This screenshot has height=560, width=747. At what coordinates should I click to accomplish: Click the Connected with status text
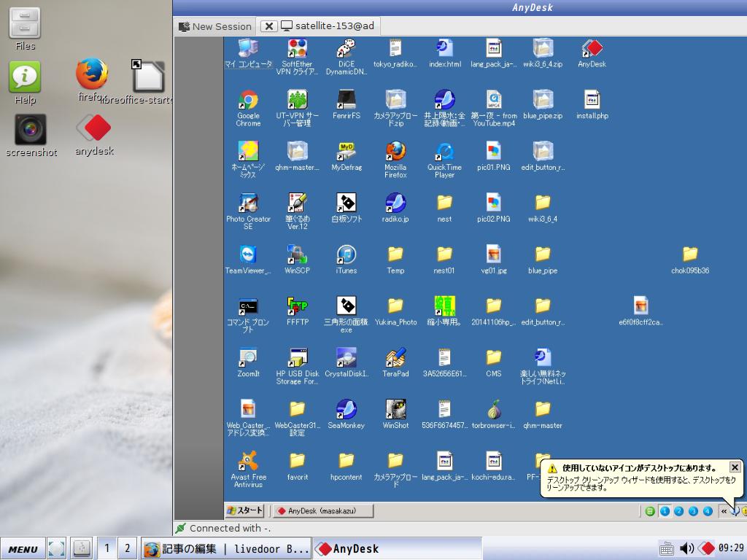tap(230, 528)
